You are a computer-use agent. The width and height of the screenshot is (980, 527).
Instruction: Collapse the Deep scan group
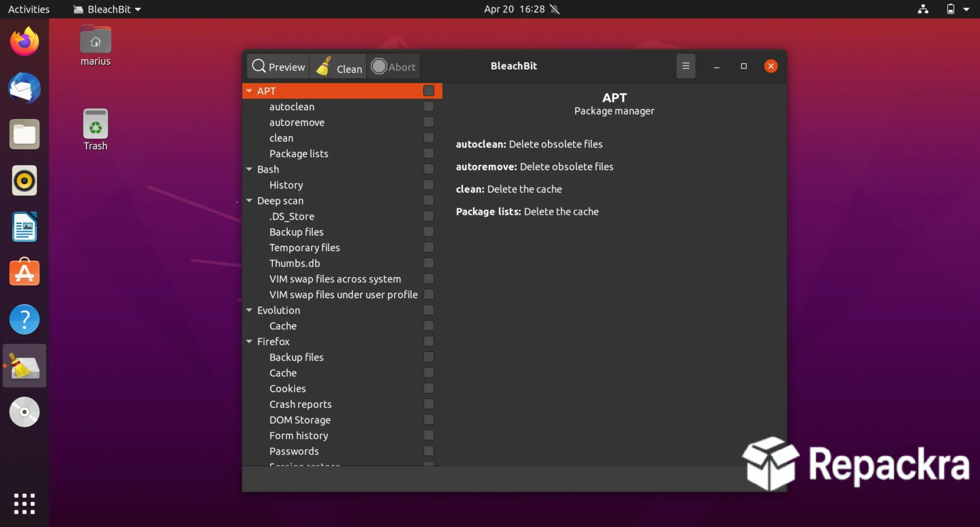(x=249, y=201)
